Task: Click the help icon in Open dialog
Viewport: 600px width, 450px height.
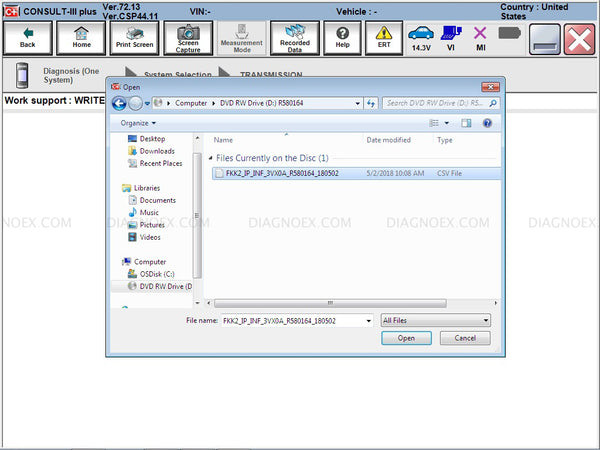Action: 487,122
